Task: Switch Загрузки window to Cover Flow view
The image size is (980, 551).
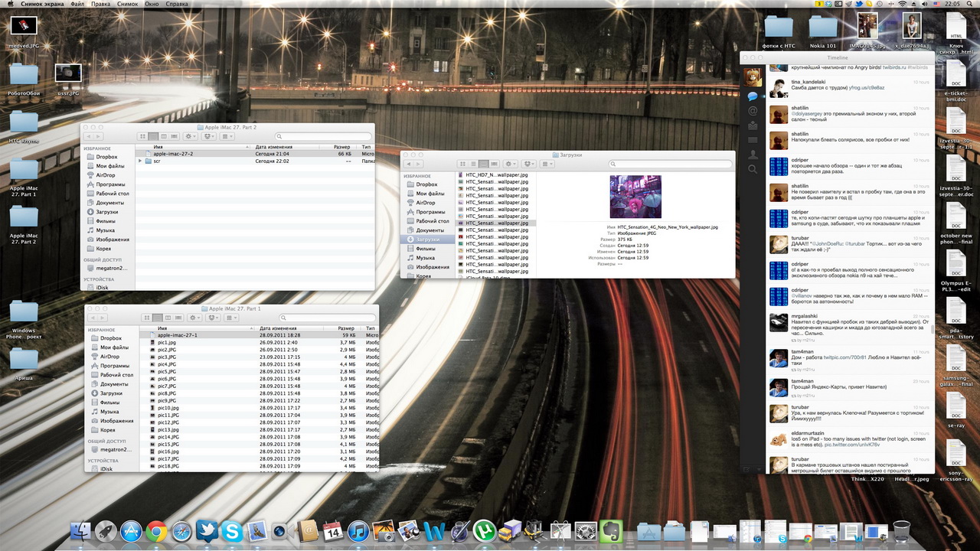Action: pos(495,164)
